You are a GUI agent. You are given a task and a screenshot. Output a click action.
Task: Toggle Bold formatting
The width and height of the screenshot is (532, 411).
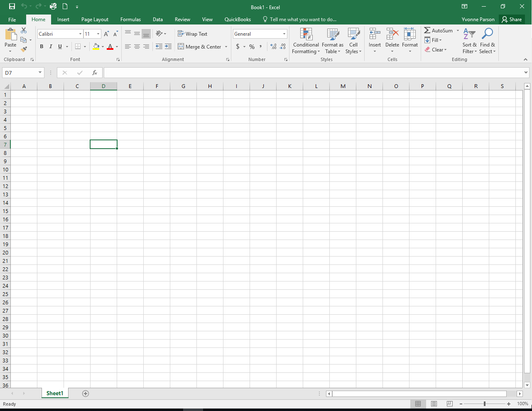pyautogui.click(x=42, y=46)
